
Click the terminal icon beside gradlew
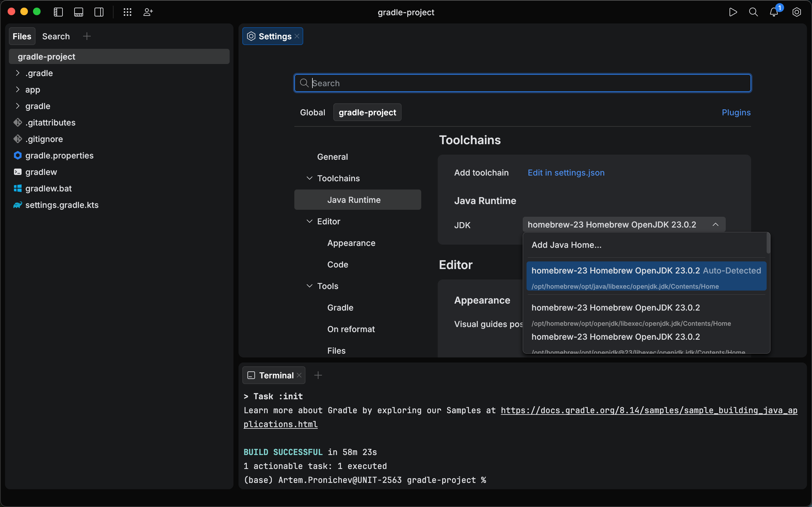coord(17,172)
